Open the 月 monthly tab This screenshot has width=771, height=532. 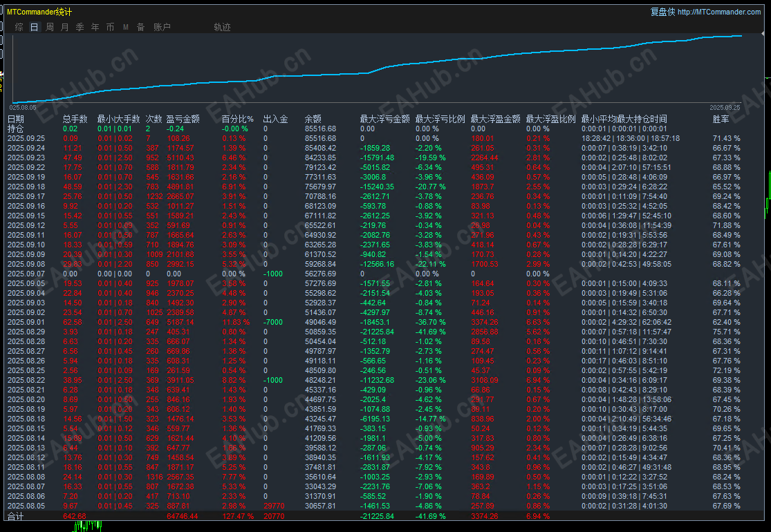tap(65, 27)
